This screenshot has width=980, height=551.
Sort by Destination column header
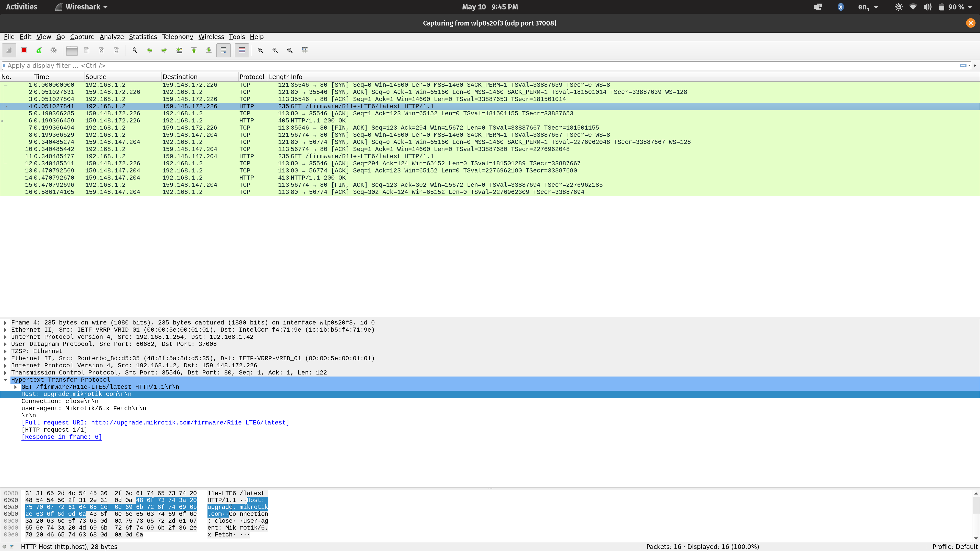click(200, 77)
